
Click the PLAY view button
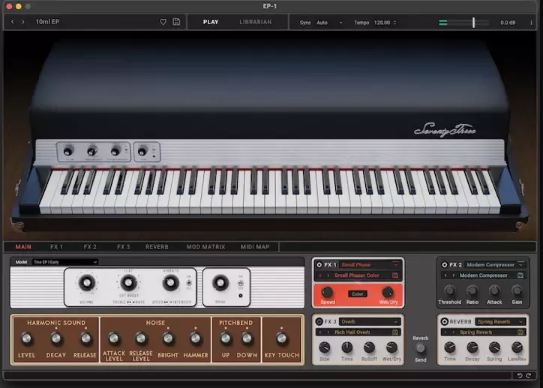pos(211,22)
